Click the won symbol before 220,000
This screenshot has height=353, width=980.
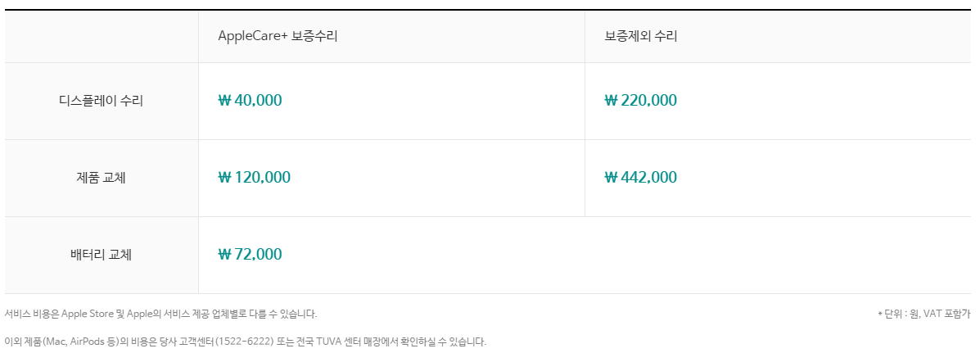[x=611, y=101]
